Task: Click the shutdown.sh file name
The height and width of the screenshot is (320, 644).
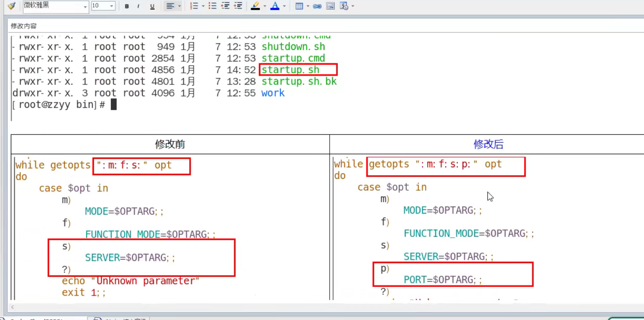Action: coord(293,47)
